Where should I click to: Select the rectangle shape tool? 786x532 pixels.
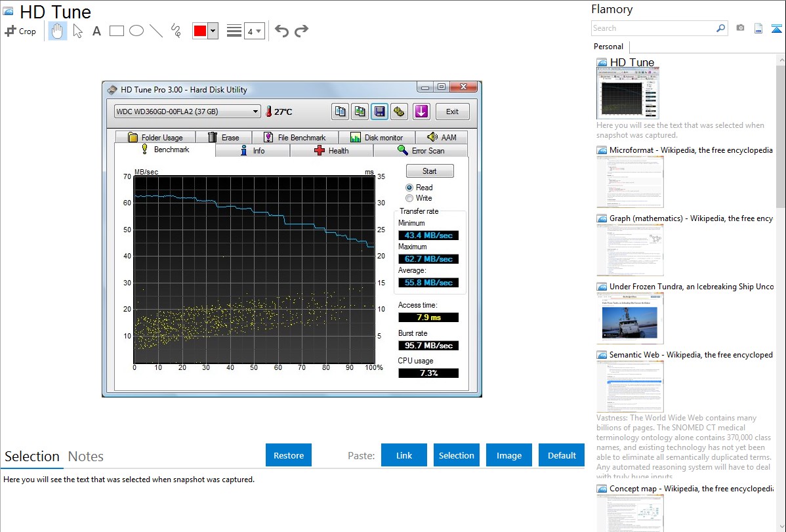click(x=116, y=31)
